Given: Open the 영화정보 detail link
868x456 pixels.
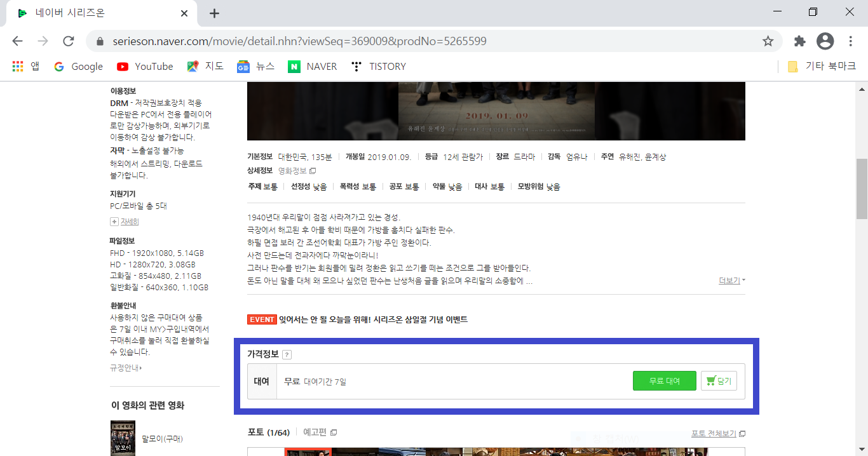Looking at the screenshot, I should click(x=297, y=171).
